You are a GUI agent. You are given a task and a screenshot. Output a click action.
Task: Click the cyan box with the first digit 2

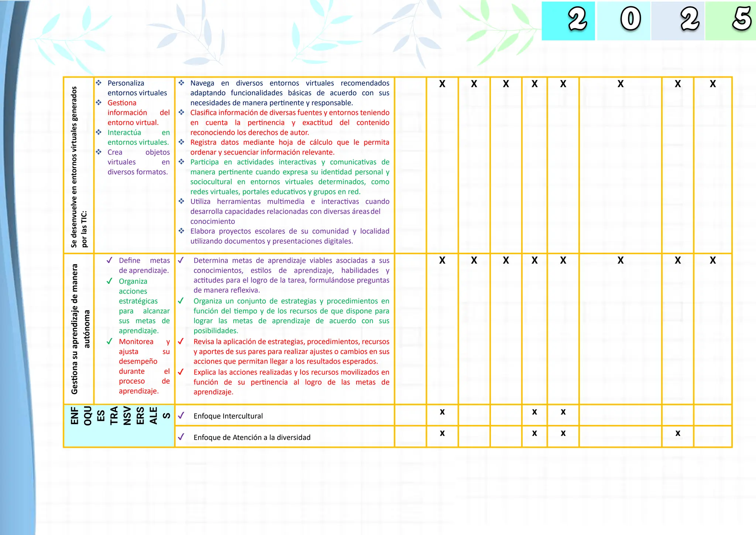pos(568,21)
